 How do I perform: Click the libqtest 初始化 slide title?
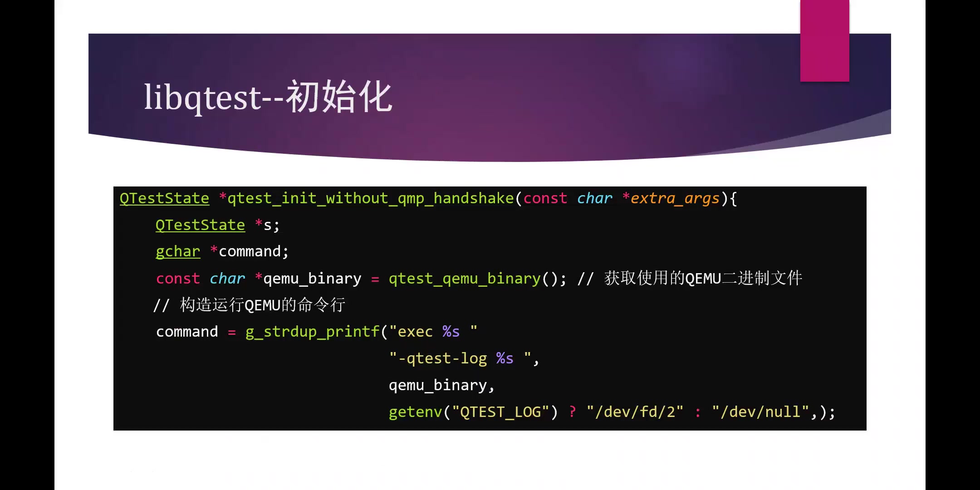pos(268,98)
